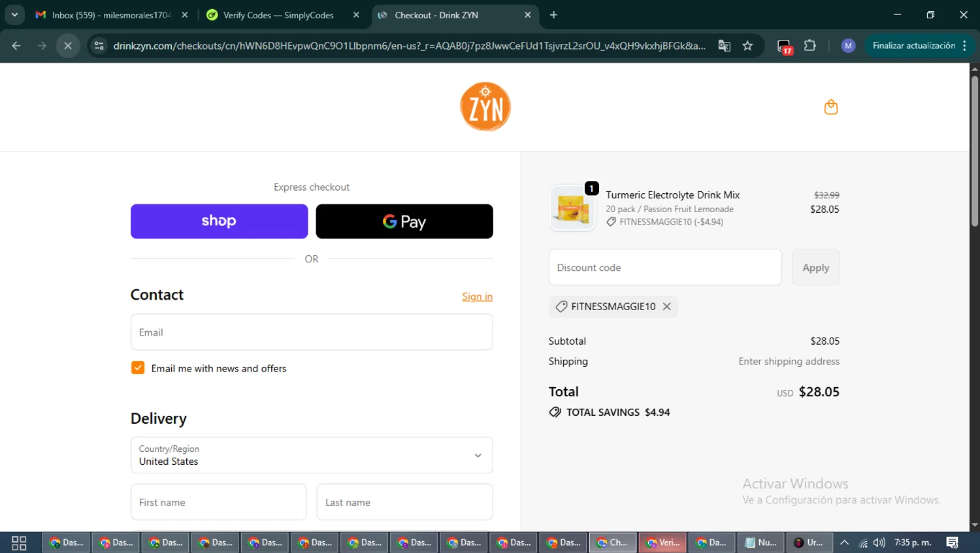980x553 pixels.
Task: Open a new browser tab
Action: pyautogui.click(x=553, y=15)
